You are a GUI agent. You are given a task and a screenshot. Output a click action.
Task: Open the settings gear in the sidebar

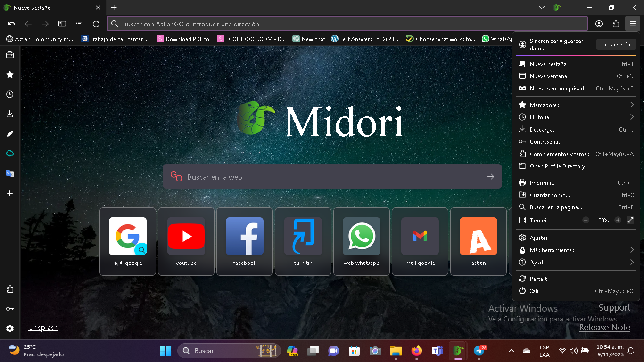(9, 329)
